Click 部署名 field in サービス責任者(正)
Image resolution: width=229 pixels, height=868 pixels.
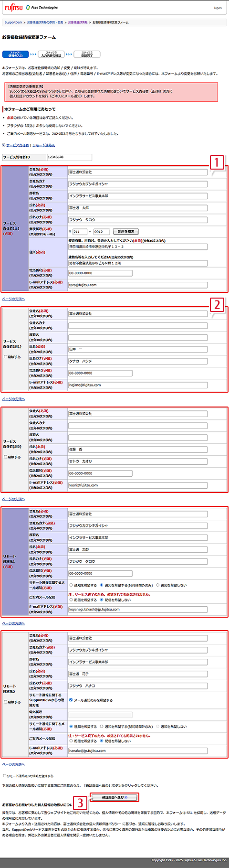[138, 196]
